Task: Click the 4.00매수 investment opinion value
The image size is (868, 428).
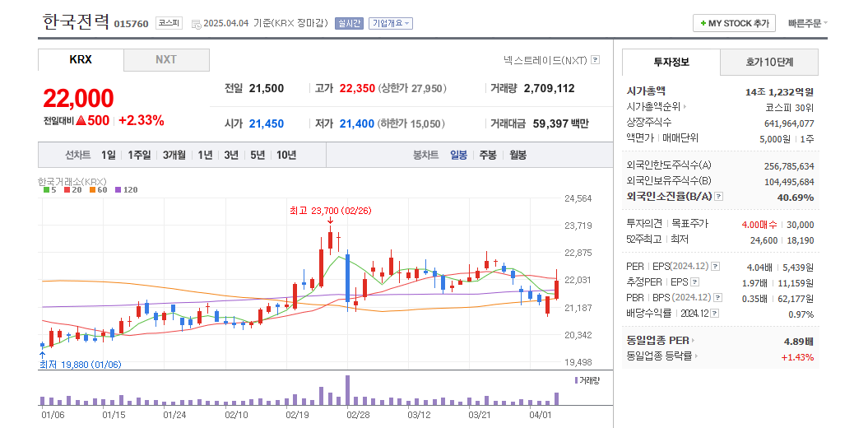Action: [x=759, y=224]
